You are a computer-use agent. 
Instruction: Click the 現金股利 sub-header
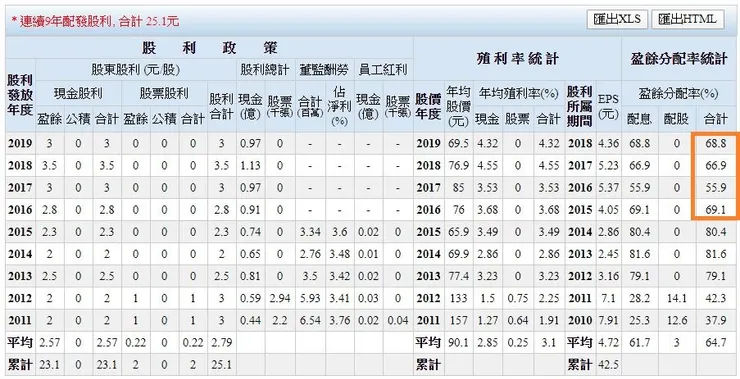(78, 93)
